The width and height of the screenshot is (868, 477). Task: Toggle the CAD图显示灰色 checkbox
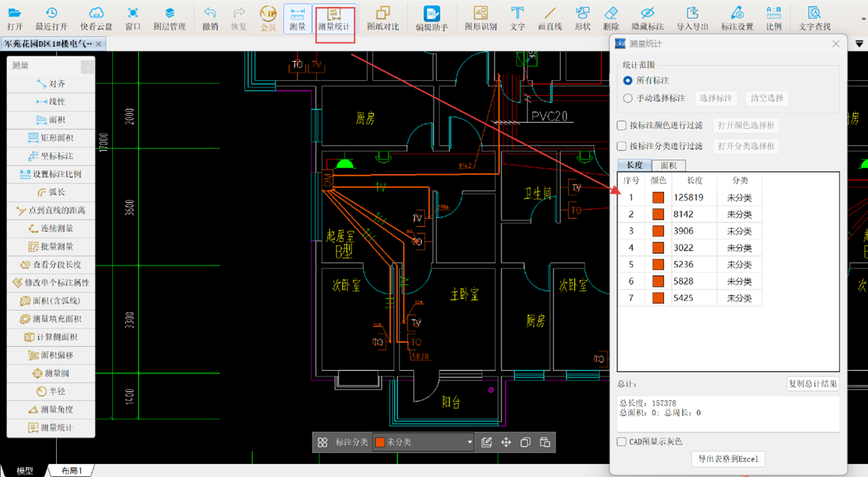(622, 442)
